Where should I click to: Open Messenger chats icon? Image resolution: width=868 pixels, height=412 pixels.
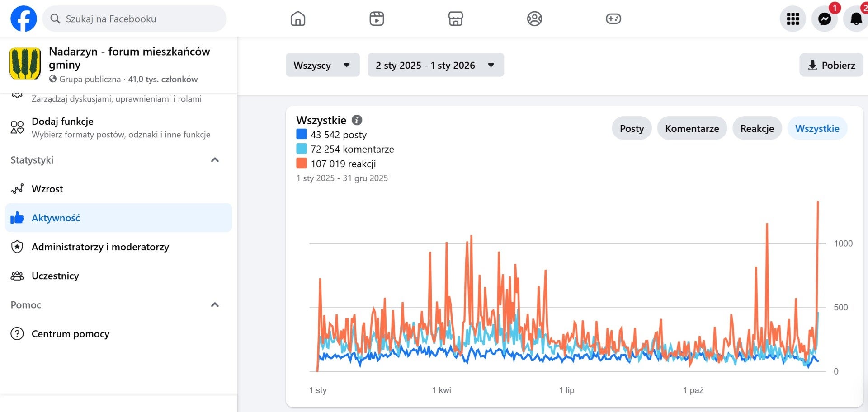click(824, 19)
